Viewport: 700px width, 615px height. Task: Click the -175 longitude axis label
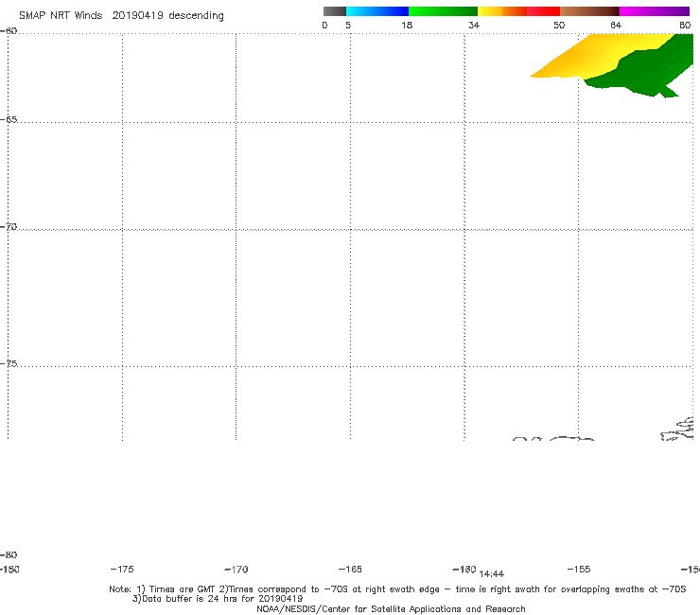[122, 570]
